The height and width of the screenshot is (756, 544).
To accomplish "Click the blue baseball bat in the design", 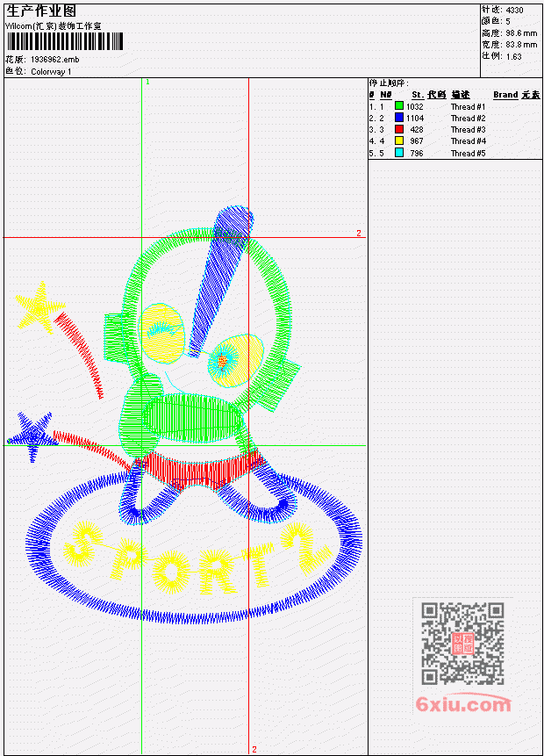I will tap(221, 282).
